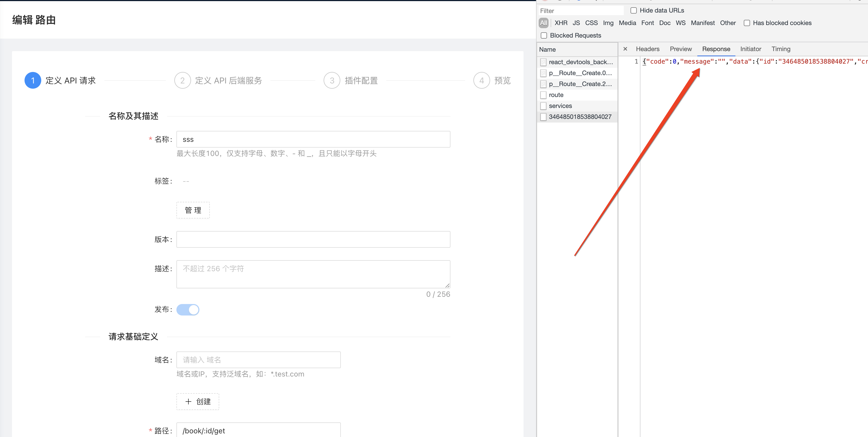Enable Has blocked cookies checkbox

pos(747,23)
